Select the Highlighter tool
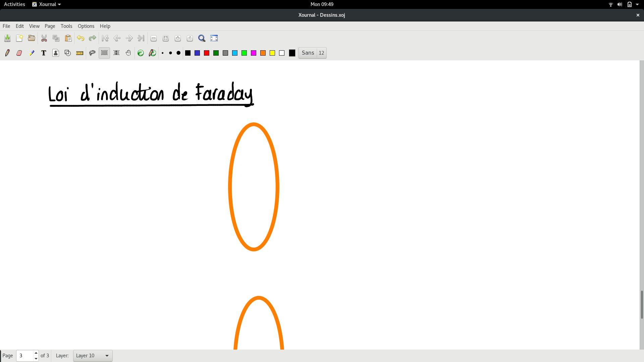The height and width of the screenshot is (362, 644). click(32, 53)
